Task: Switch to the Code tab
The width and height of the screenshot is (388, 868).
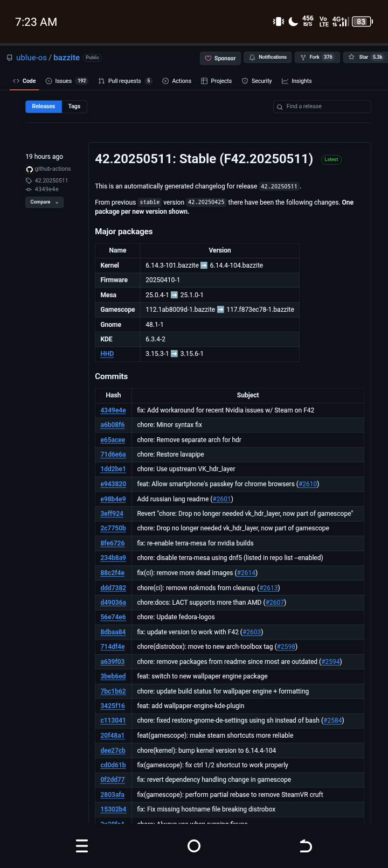Action: 24,81
